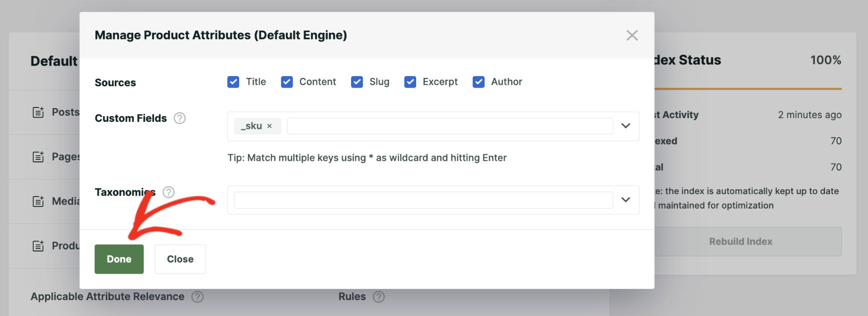
Task: Disable the Author source checkbox
Action: (x=479, y=82)
